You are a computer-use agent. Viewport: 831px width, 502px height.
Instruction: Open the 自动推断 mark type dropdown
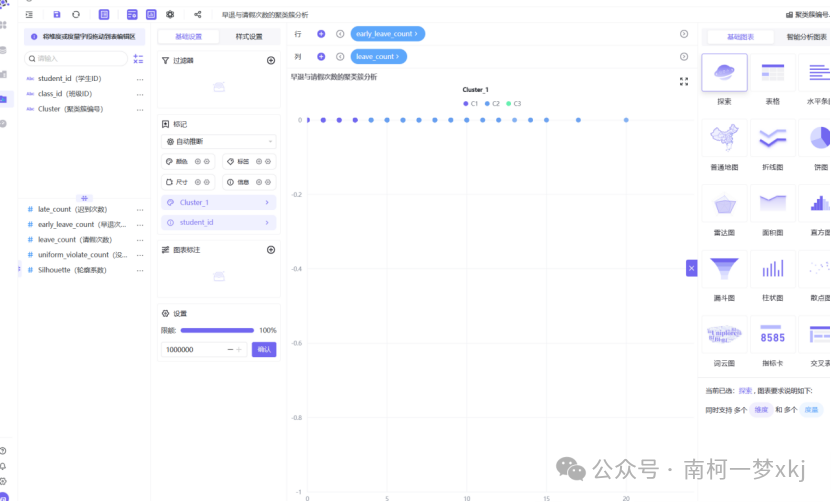pos(218,142)
